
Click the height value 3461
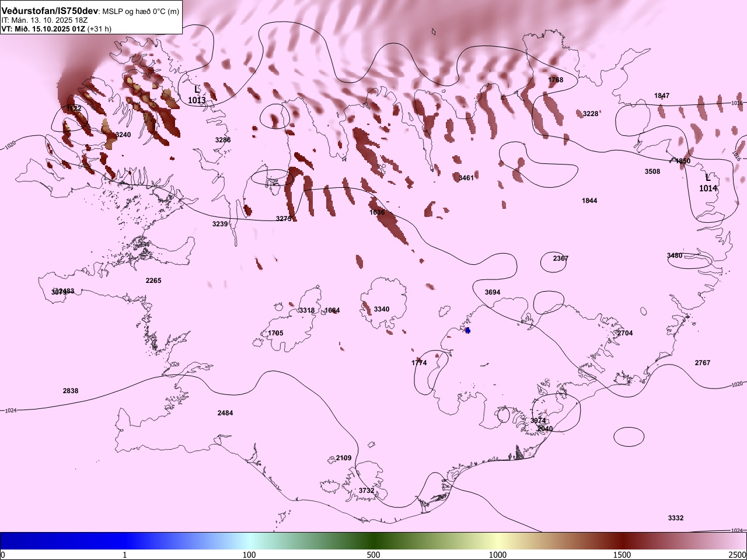pyautogui.click(x=466, y=178)
